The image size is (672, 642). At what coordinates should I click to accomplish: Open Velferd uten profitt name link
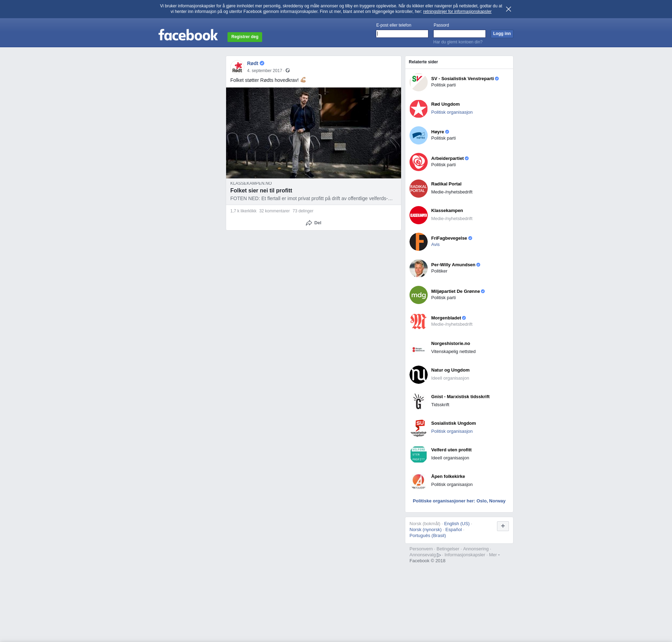click(x=451, y=450)
